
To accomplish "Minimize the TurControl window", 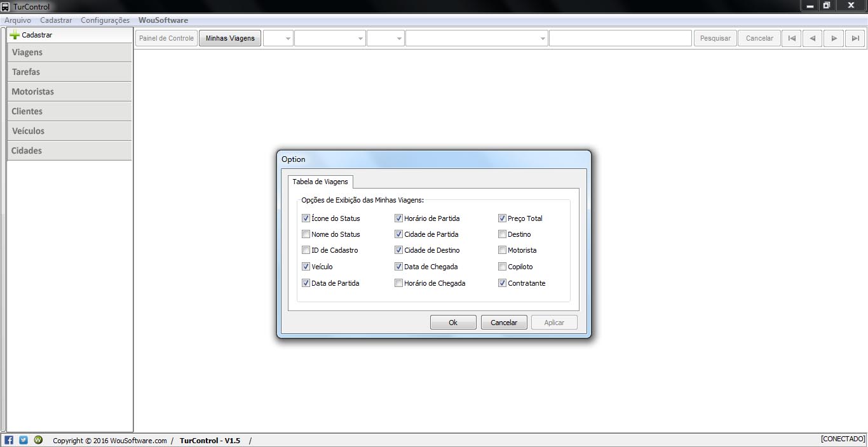I will [810, 6].
